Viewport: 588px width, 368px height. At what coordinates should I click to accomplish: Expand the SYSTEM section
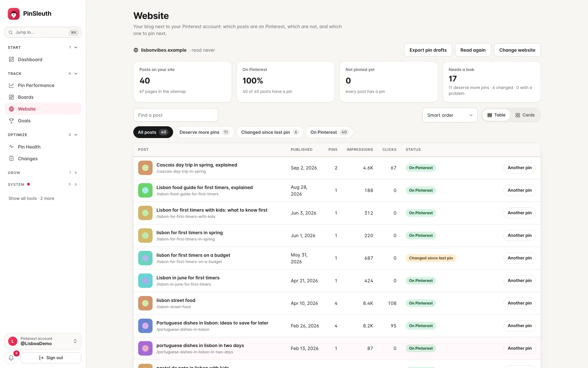tap(76, 184)
